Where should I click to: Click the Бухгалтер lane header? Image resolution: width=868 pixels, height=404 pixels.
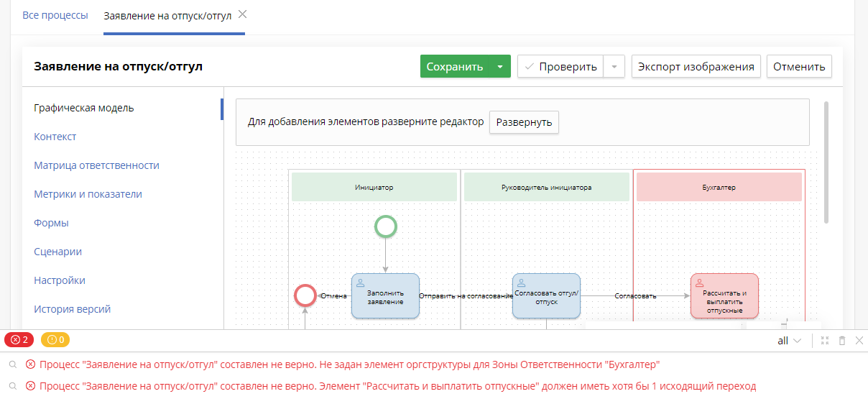(719, 187)
